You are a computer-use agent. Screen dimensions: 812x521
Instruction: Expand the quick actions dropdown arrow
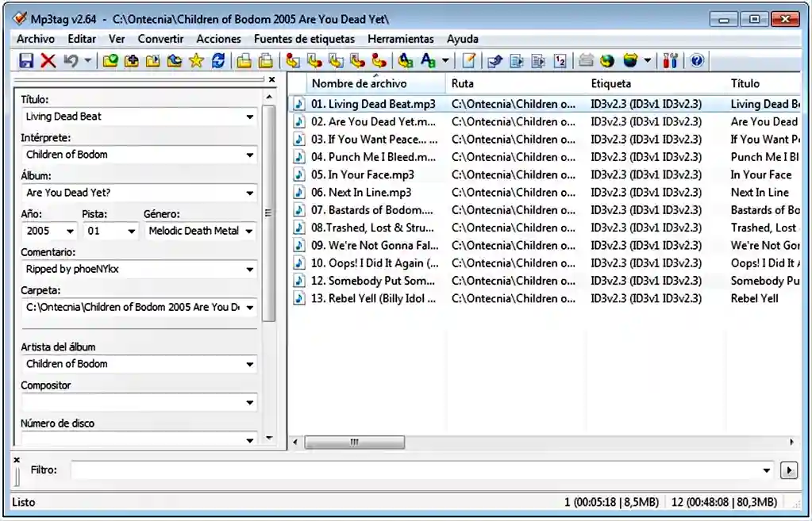445,60
